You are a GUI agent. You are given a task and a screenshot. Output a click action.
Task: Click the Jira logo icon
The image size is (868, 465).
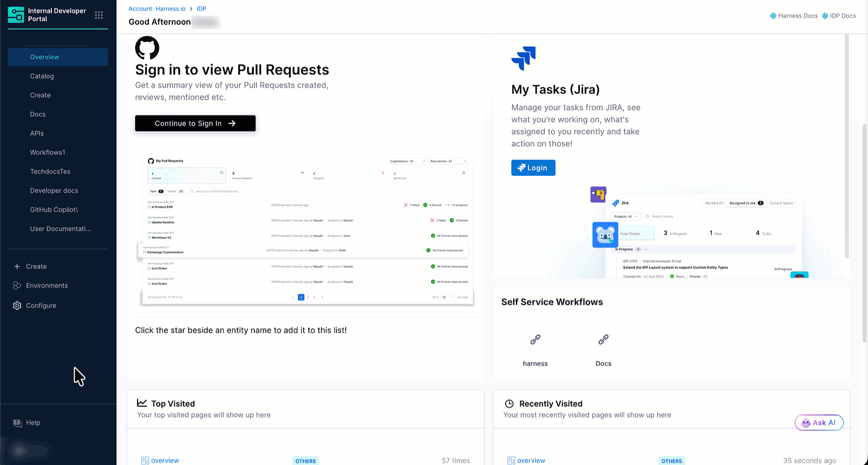(523, 58)
